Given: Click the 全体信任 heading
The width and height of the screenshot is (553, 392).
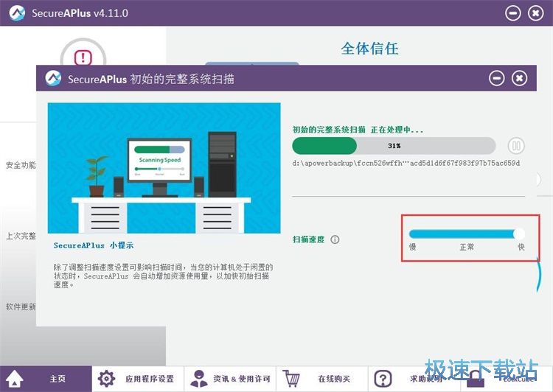Looking at the screenshot, I should click(x=369, y=49).
